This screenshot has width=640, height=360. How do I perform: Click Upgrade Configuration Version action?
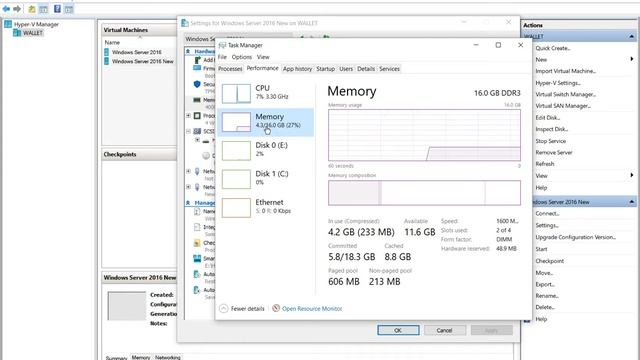pos(576,237)
